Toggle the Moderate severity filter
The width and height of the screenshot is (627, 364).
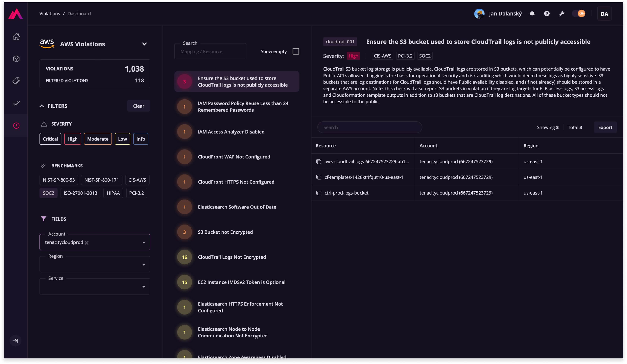coord(98,139)
